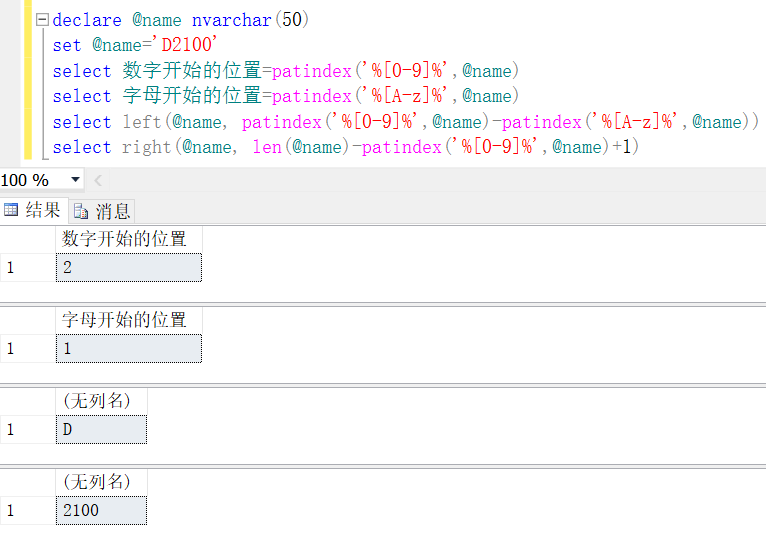Collapse the declare code block outline
Viewport: 766px width, 540px height.
43,20
